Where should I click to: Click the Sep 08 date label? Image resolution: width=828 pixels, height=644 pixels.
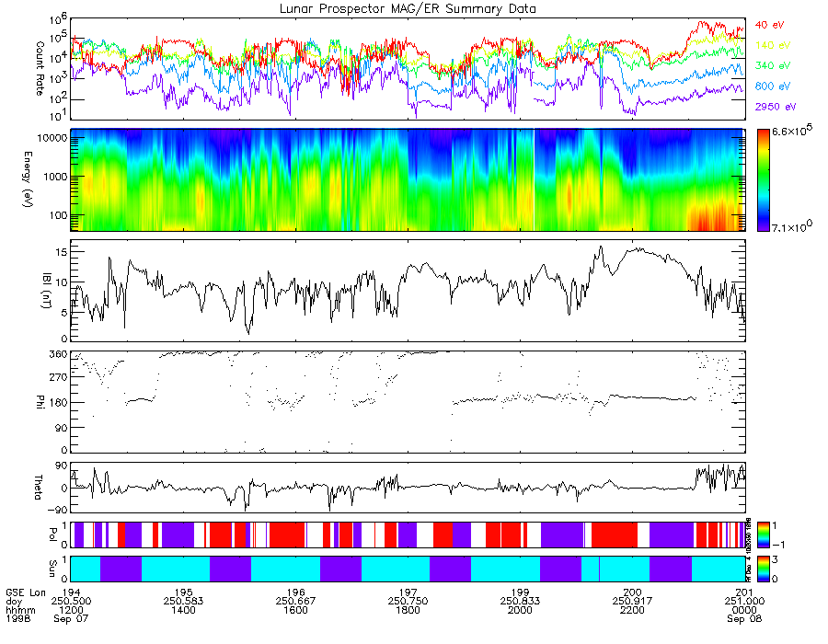(744, 618)
